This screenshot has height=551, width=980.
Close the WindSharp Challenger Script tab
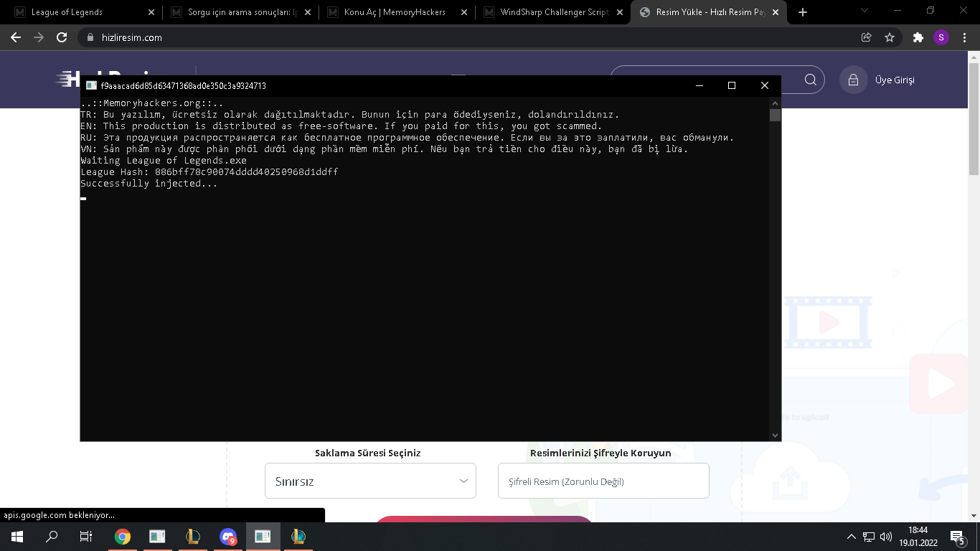click(x=619, y=12)
